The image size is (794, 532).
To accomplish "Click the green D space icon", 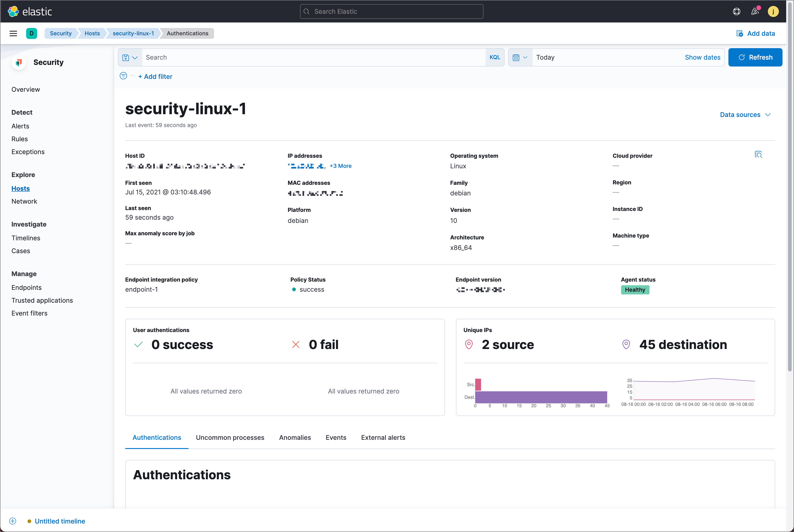I will [x=32, y=33].
